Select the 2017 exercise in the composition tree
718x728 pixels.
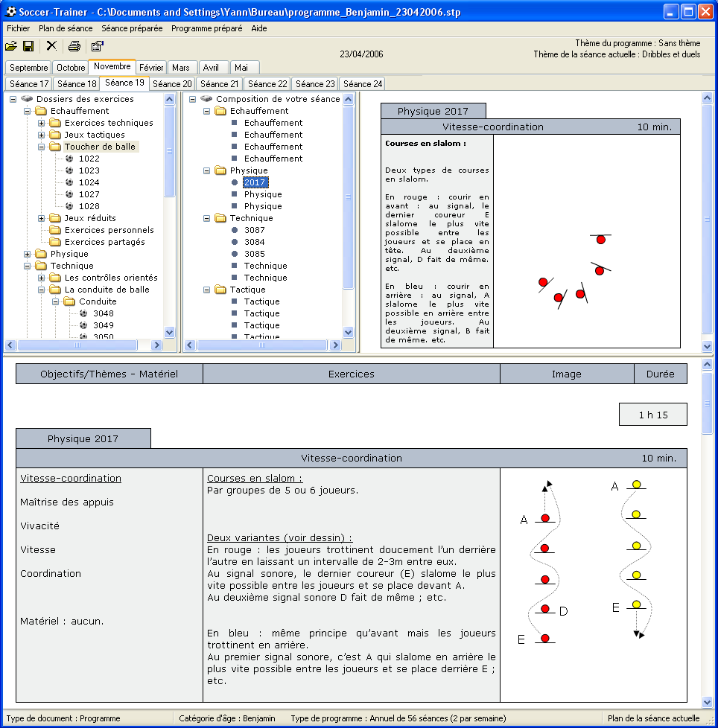click(255, 182)
